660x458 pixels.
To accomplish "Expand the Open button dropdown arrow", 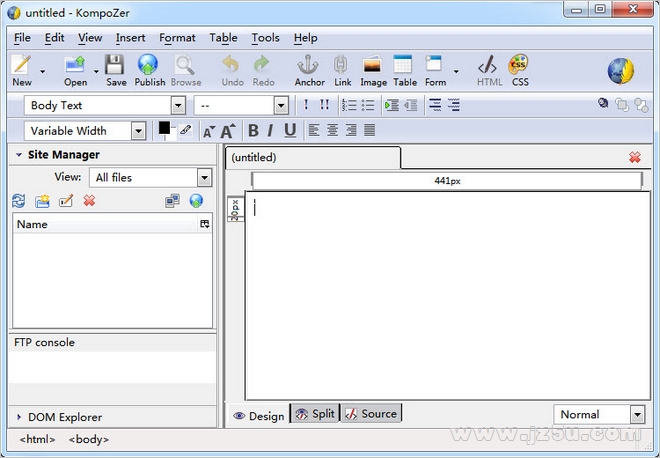I will [x=96, y=72].
